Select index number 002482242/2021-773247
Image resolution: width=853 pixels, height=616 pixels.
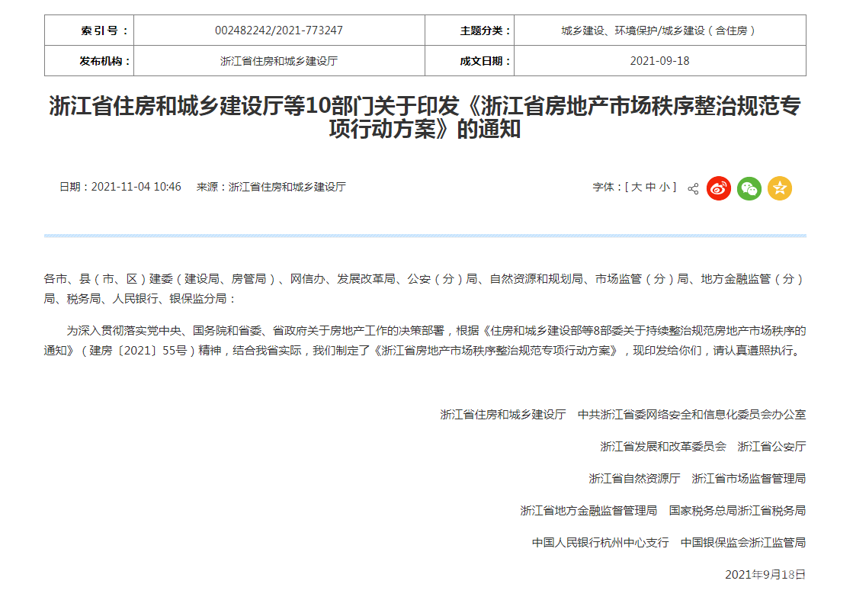[279, 30]
